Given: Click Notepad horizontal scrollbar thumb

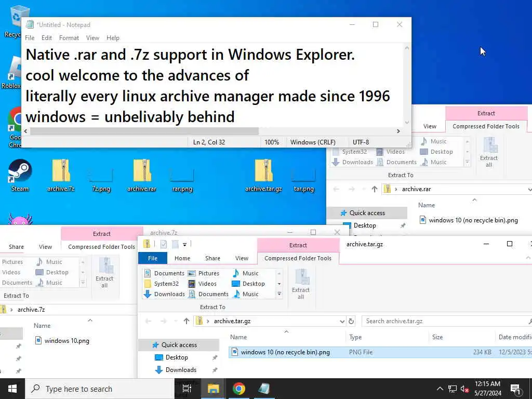Looking at the screenshot, I should tap(144, 131).
